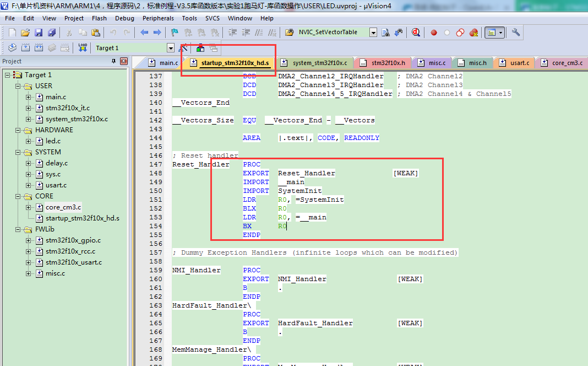Open the Target 1 selection dropdown
The image size is (588, 366).
[171, 47]
